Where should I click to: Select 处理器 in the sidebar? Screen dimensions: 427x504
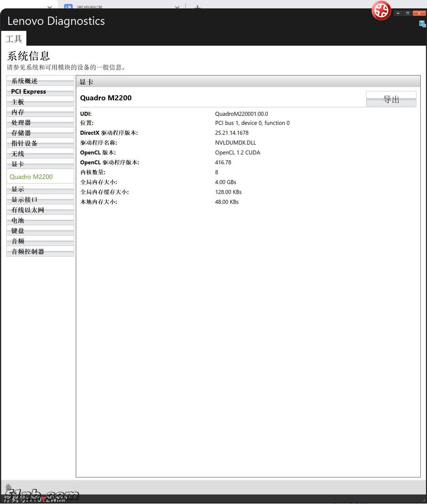point(21,122)
